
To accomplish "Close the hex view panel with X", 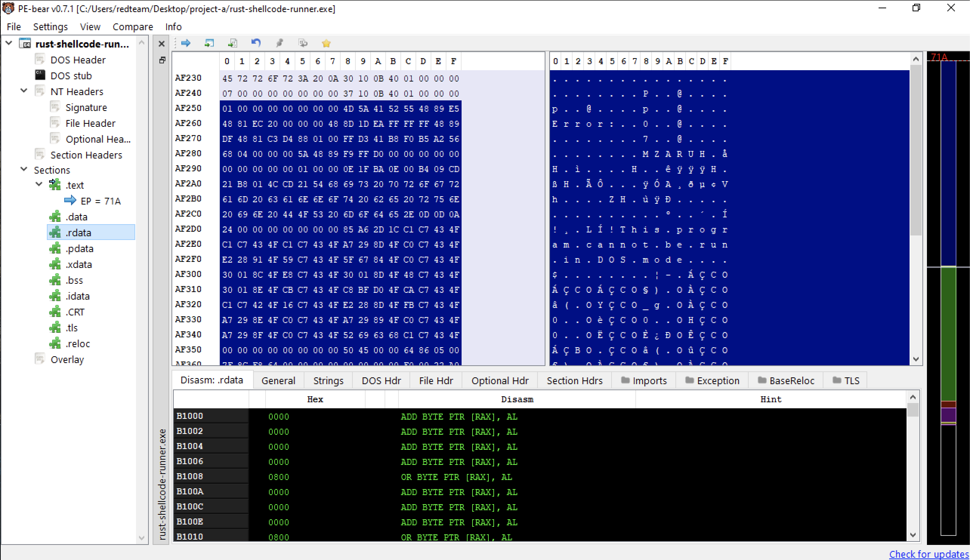I will tap(162, 44).
